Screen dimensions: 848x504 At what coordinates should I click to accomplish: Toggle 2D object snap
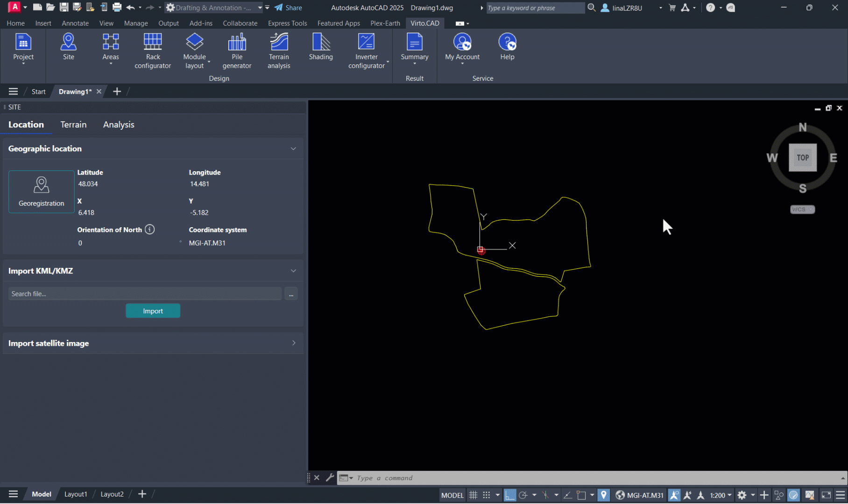tap(581, 495)
